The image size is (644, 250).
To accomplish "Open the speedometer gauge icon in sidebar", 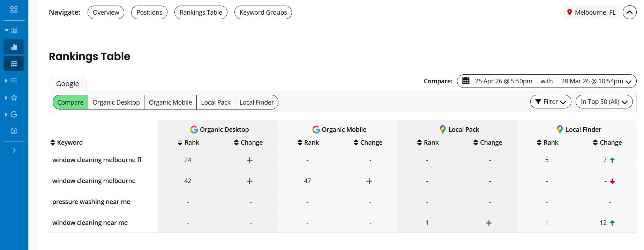I will [x=14, y=131].
